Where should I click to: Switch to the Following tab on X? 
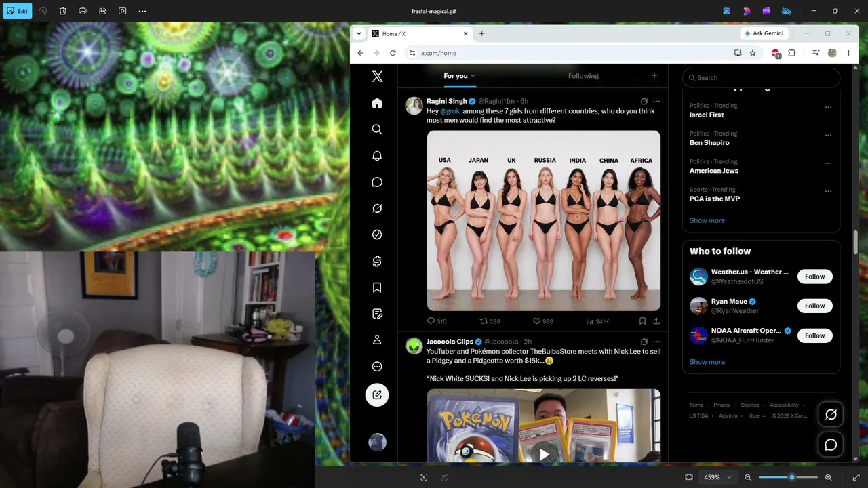[583, 76]
